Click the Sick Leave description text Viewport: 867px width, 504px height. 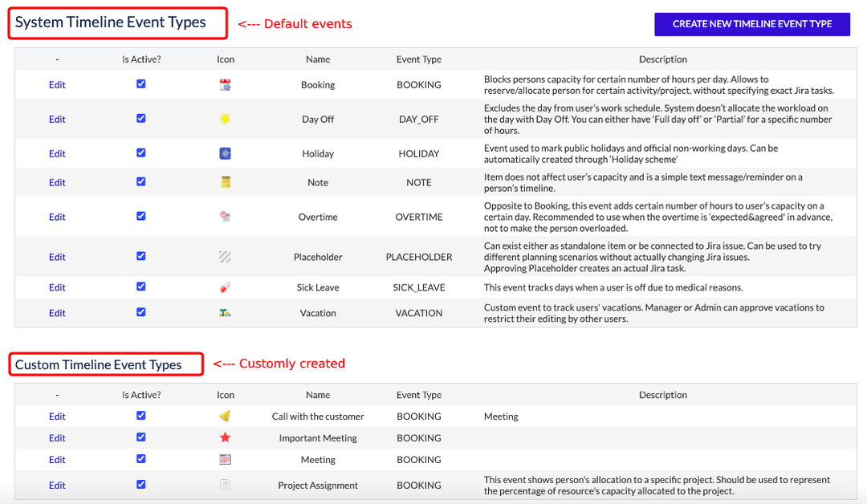(613, 287)
